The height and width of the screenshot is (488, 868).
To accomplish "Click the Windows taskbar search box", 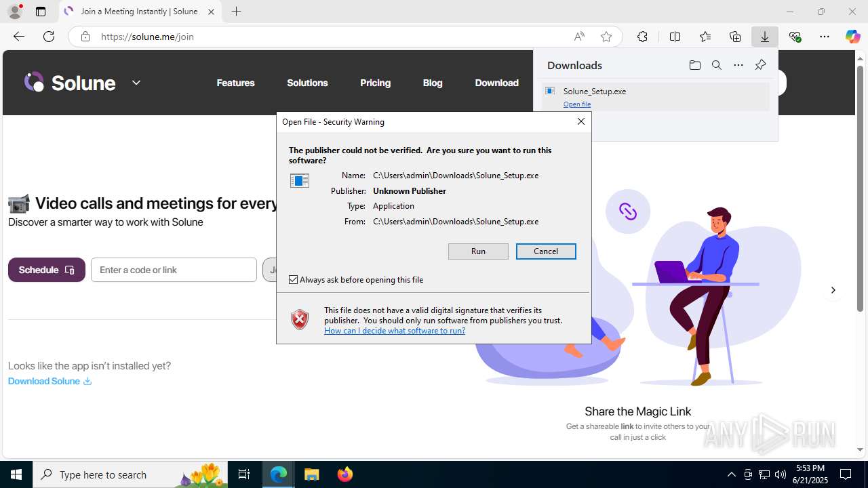I will (132, 474).
